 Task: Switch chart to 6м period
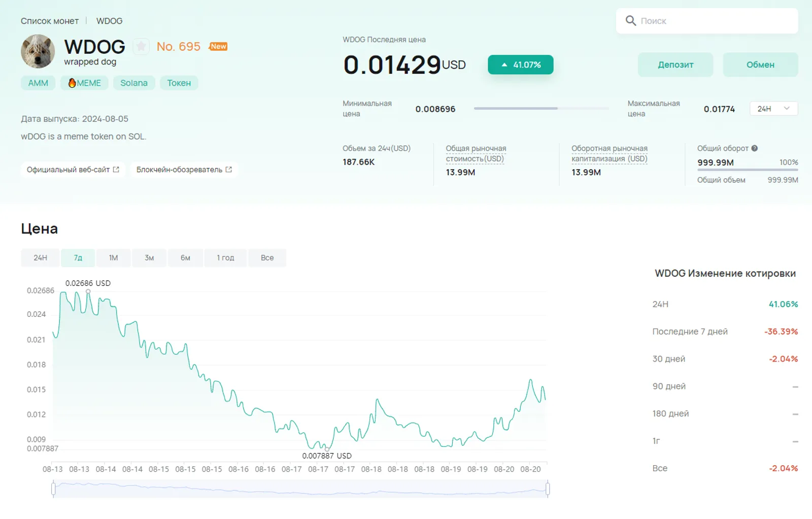tap(185, 258)
